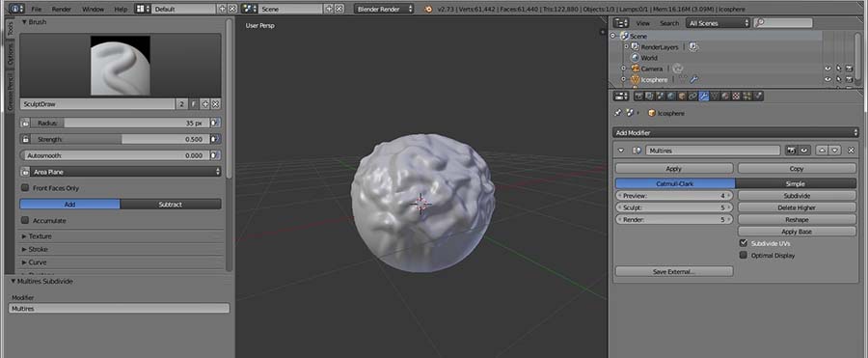Open the Blender Render engine dropdown
The width and height of the screenshot is (868, 358).
(x=385, y=9)
